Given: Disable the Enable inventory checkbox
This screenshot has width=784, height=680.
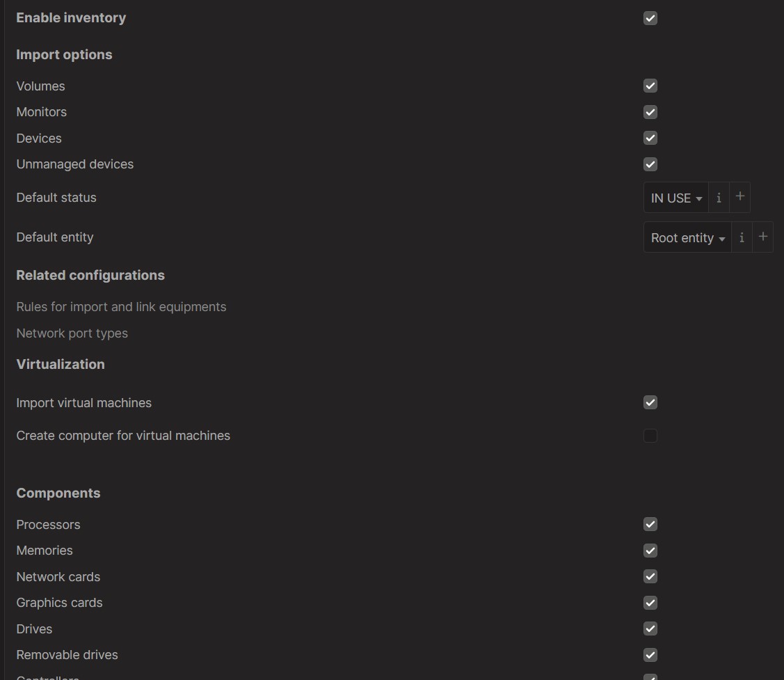Looking at the screenshot, I should point(650,18).
